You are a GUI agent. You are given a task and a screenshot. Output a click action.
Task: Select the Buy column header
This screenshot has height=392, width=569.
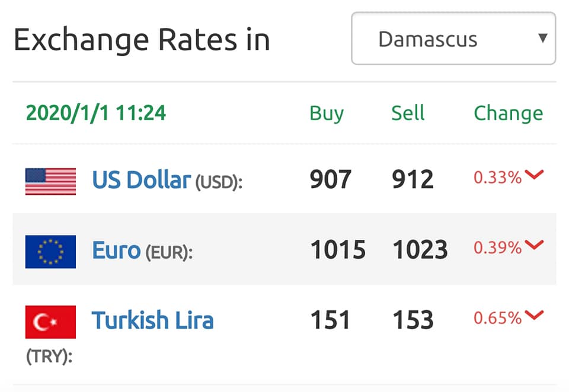(x=326, y=114)
